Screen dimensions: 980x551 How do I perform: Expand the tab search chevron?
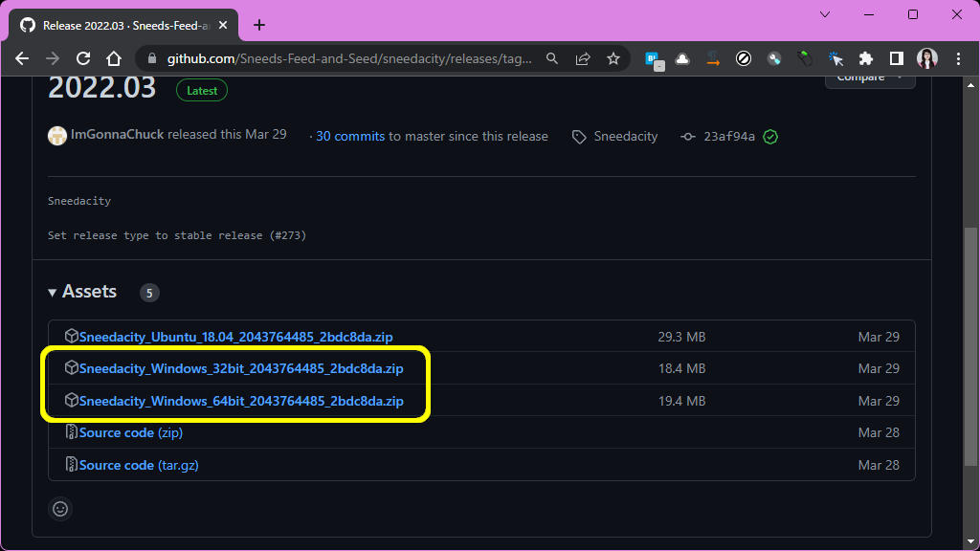pyautogui.click(x=826, y=14)
